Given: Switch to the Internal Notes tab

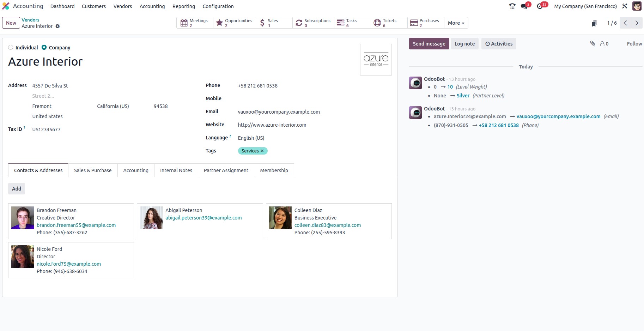Looking at the screenshot, I should (176, 170).
